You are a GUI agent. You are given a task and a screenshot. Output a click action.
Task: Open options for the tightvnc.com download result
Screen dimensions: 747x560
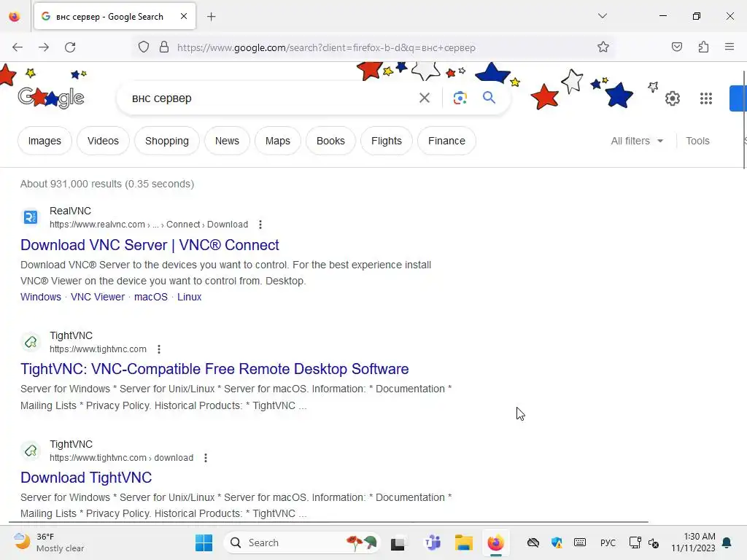[205, 458]
